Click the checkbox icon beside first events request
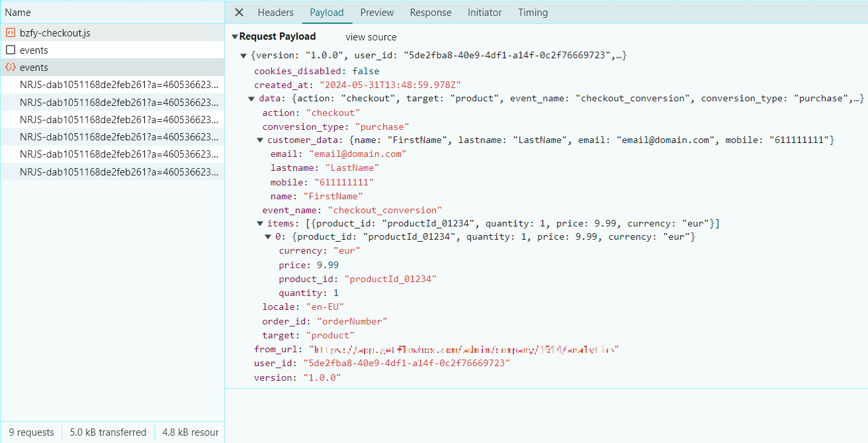 (x=10, y=50)
